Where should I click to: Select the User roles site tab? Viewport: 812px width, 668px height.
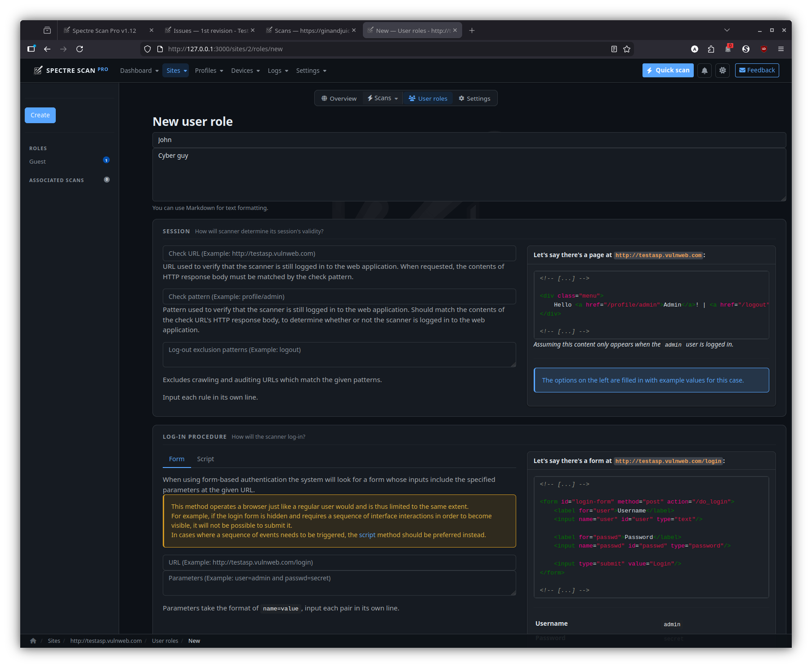click(428, 98)
